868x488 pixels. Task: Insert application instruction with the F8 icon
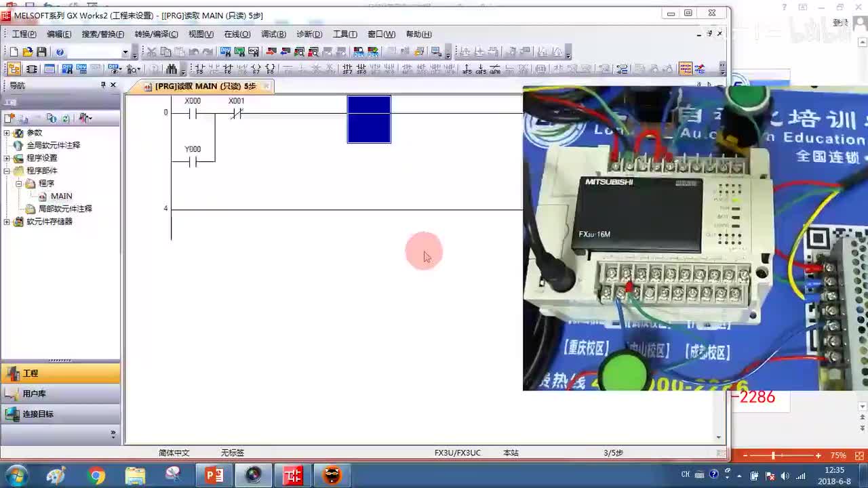[x=270, y=69]
